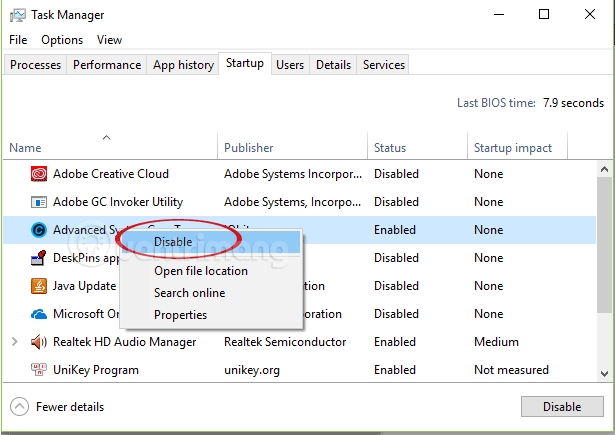
Task: Click the DeskPins app icon
Action: pos(39,258)
